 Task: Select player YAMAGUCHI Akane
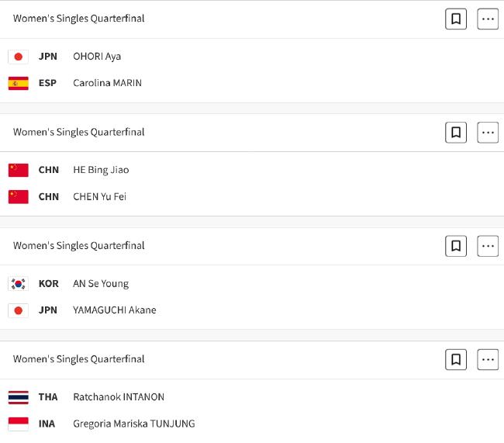point(115,310)
